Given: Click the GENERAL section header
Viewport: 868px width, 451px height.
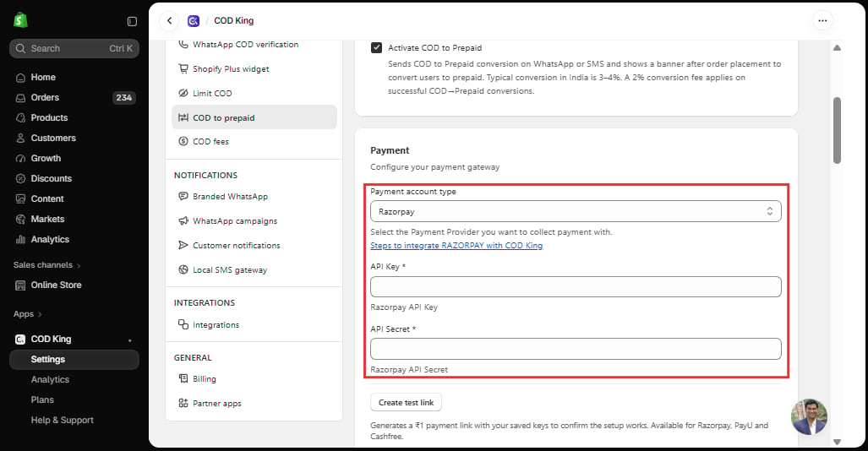Looking at the screenshot, I should pos(193,357).
